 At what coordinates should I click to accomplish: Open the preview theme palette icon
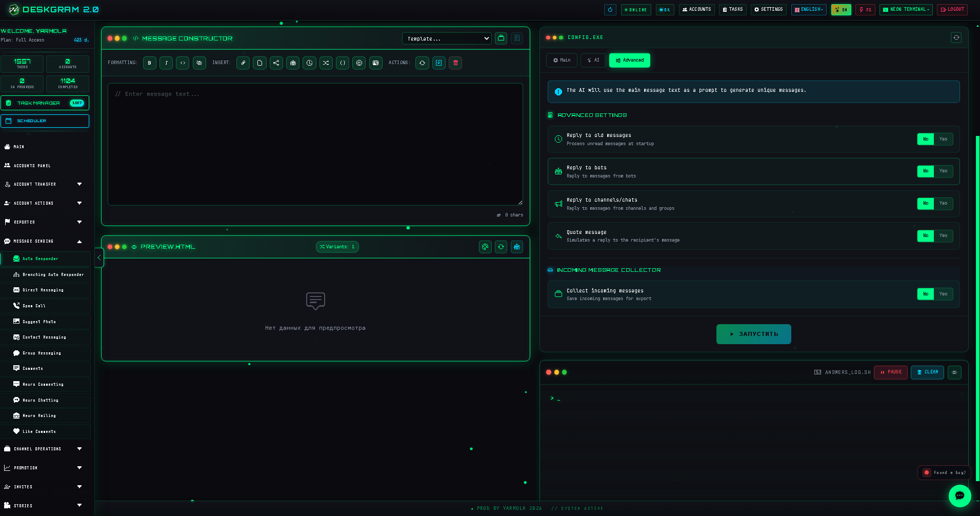coord(485,247)
